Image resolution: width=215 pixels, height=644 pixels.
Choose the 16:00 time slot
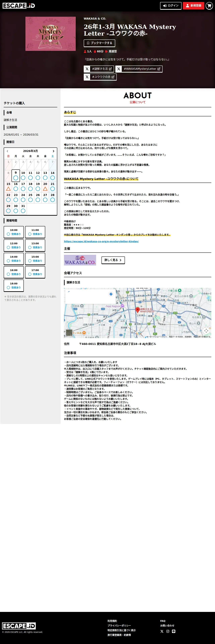(14, 272)
